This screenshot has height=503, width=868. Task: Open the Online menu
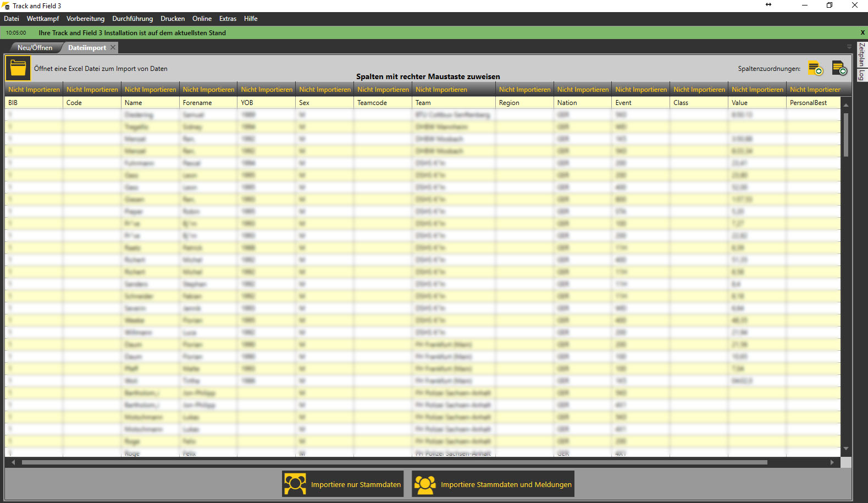click(x=202, y=19)
